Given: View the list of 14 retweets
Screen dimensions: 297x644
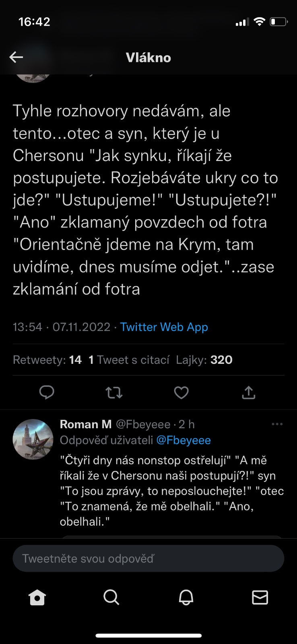Looking at the screenshot, I should click(x=47, y=360).
